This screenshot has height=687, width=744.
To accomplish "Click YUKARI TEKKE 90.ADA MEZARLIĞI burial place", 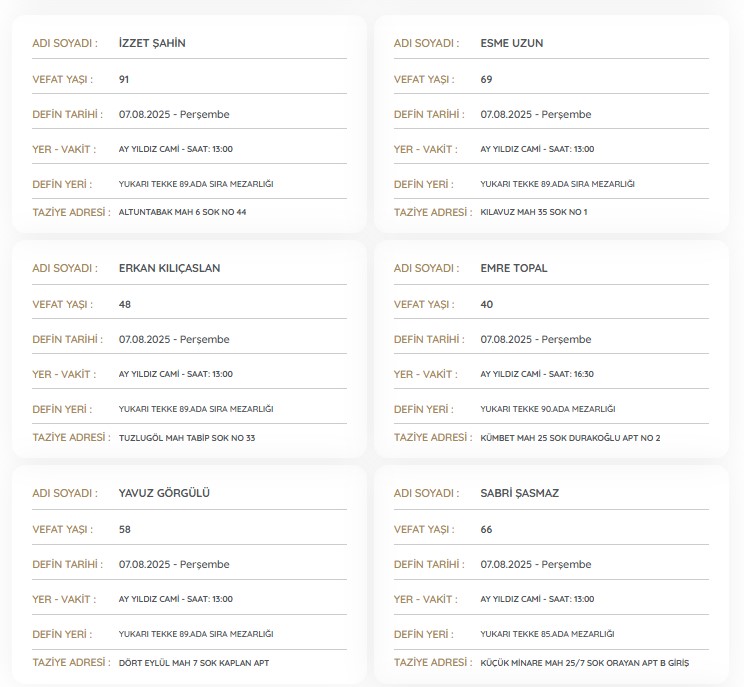I will click(x=547, y=409).
